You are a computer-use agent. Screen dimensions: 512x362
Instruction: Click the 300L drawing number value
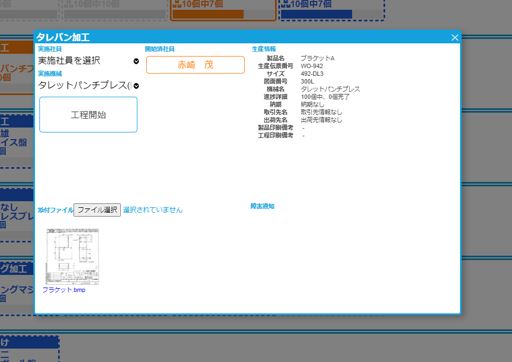click(x=307, y=81)
